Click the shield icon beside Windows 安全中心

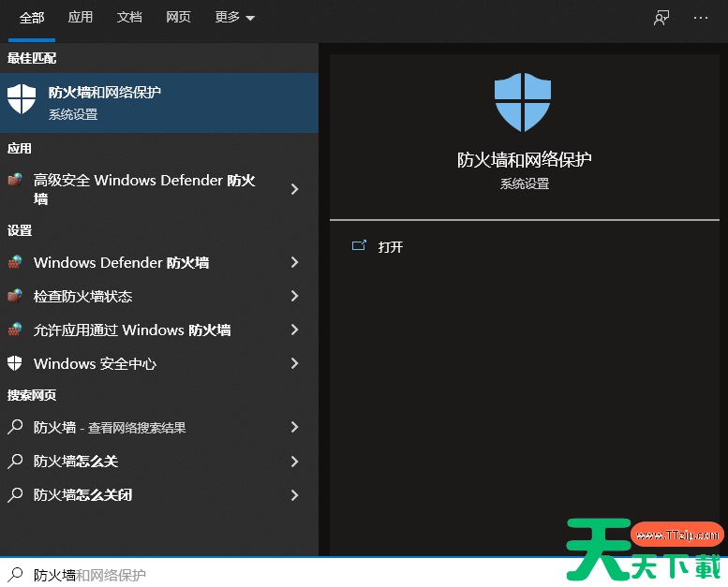click(x=15, y=363)
